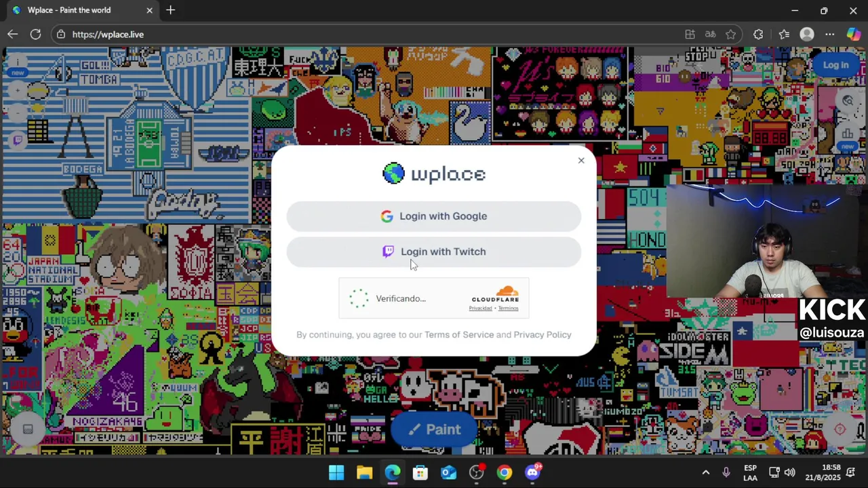Open Discord from the taskbar
The width and height of the screenshot is (868, 488).
click(x=533, y=472)
